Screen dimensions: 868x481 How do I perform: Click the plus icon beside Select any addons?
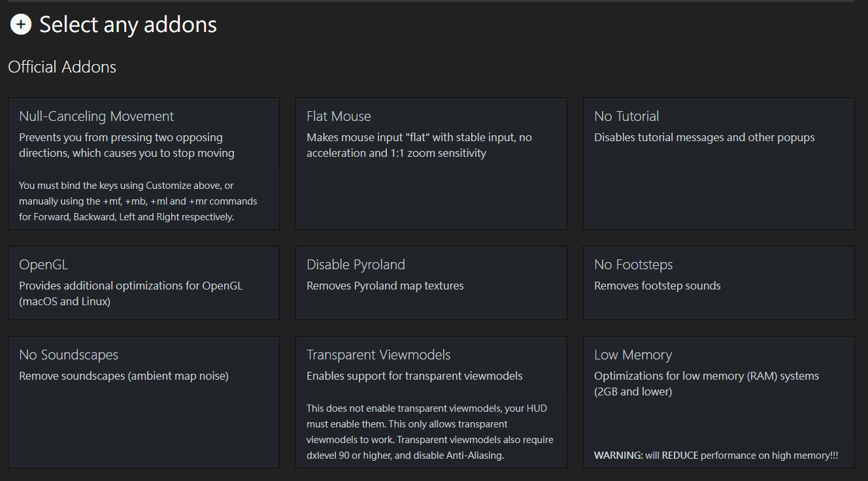click(21, 25)
